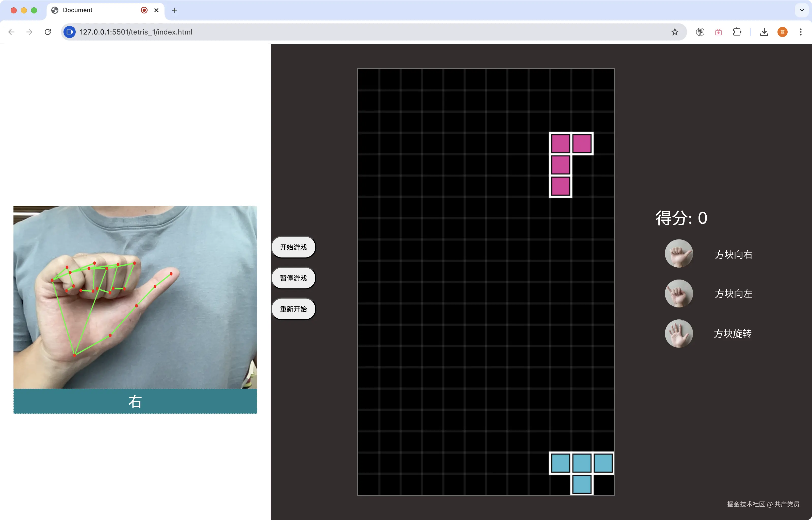This screenshot has height=520, width=812.
Task: Click the URL address field
Action: [x=338, y=32]
